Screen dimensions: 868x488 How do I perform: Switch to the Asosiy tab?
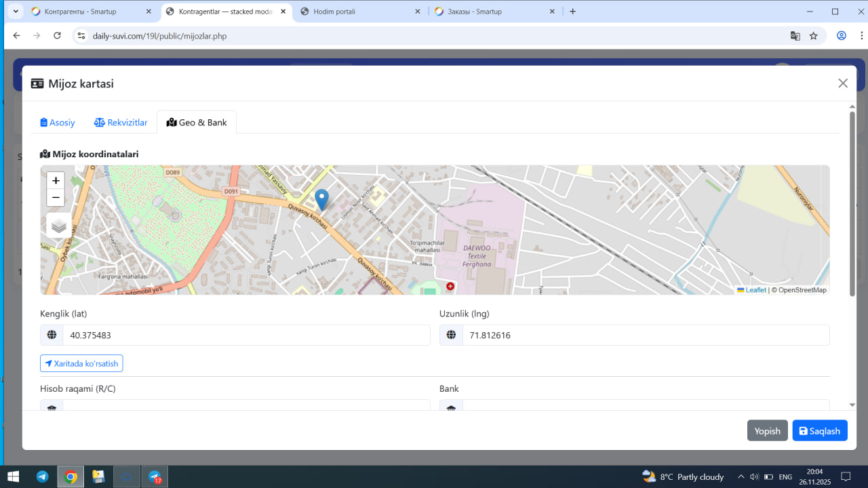point(58,123)
